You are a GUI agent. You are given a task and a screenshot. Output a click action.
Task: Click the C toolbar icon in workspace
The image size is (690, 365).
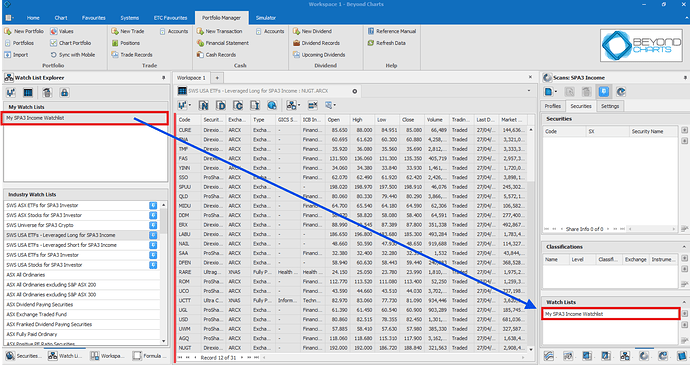click(x=238, y=105)
